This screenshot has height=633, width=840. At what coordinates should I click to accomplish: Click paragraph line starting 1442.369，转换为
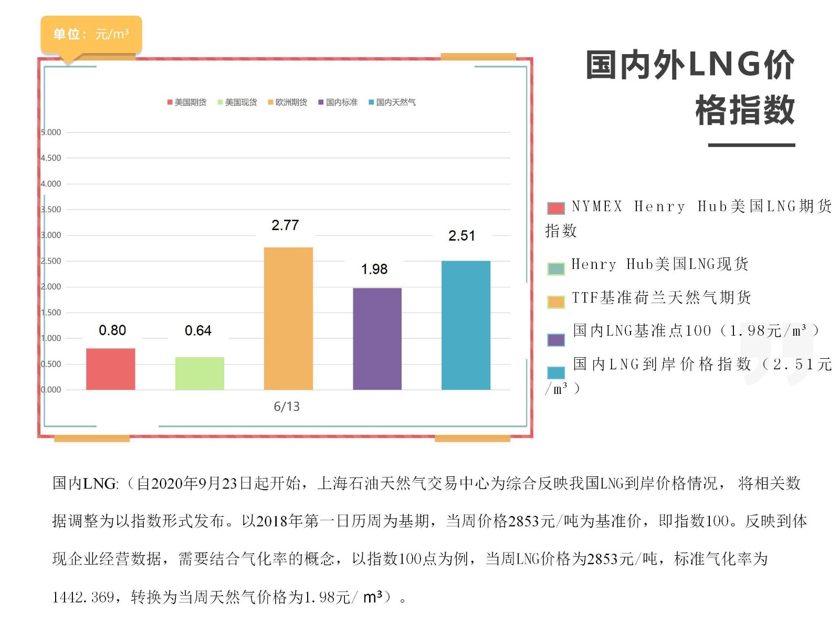click(x=229, y=597)
